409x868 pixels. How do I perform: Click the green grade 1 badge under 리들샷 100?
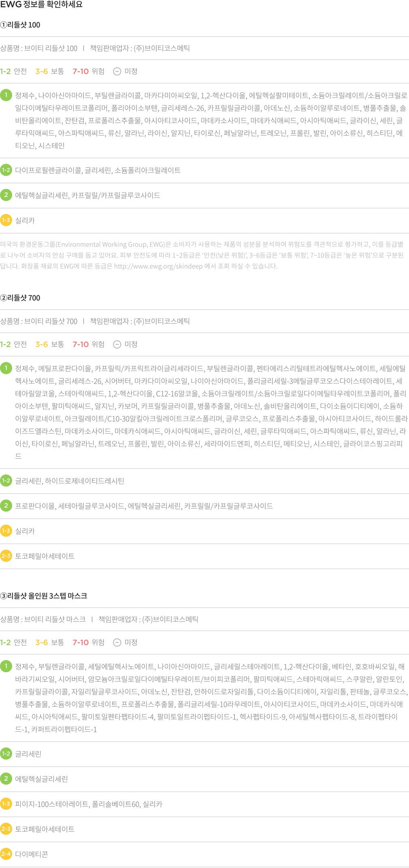(x=6, y=95)
